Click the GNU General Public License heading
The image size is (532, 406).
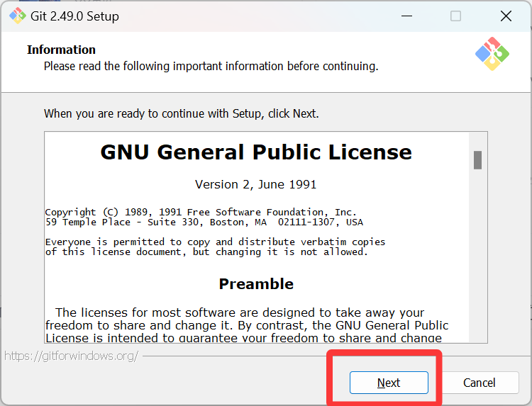(256, 152)
